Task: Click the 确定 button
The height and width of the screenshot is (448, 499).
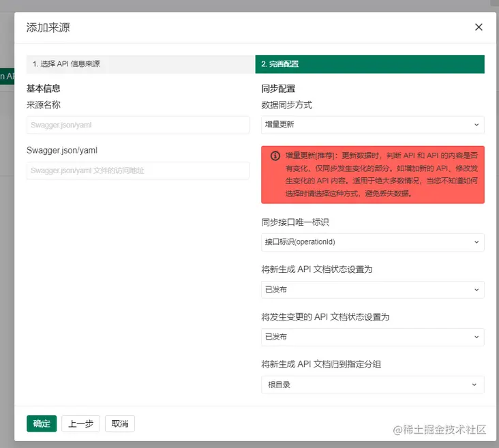Action: coord(42,423)
